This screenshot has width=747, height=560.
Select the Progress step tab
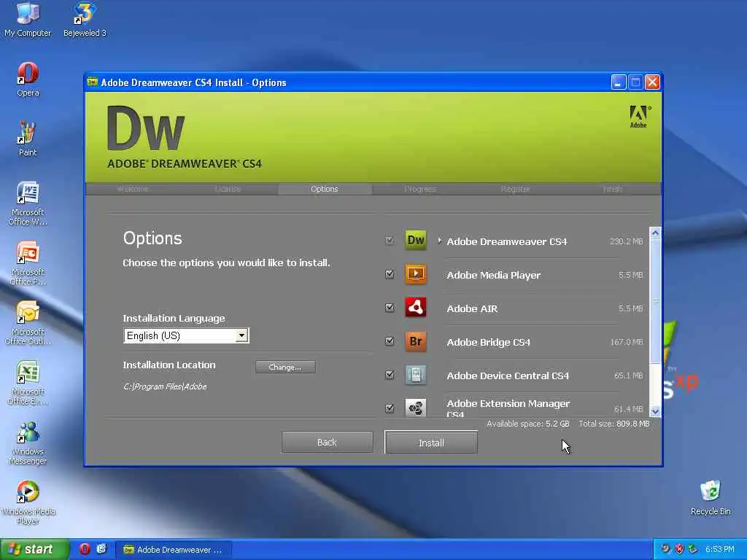420,189
